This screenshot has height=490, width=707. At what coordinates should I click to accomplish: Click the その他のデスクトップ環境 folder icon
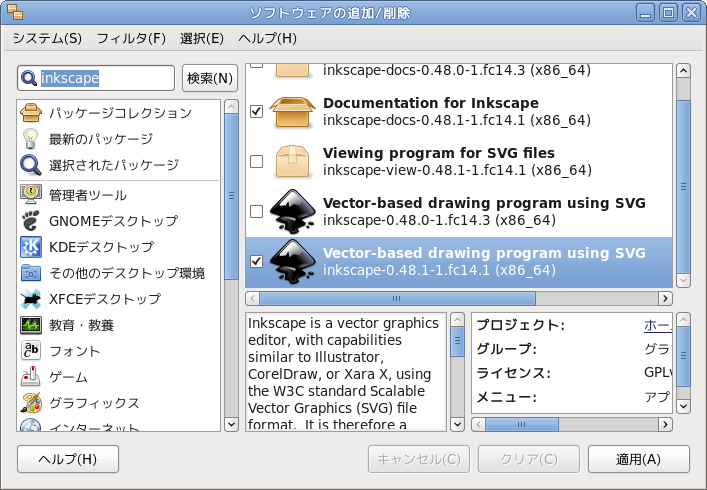coord(31,273)
